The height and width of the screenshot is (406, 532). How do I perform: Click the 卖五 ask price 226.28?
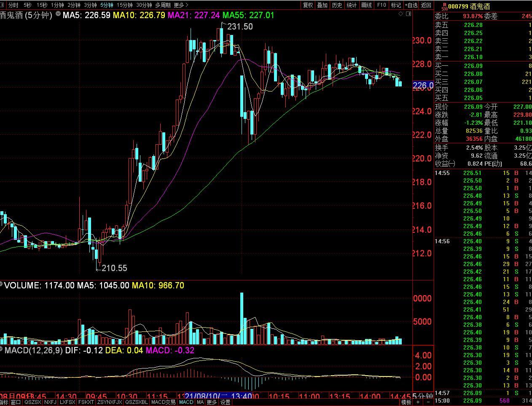[473, 25]
